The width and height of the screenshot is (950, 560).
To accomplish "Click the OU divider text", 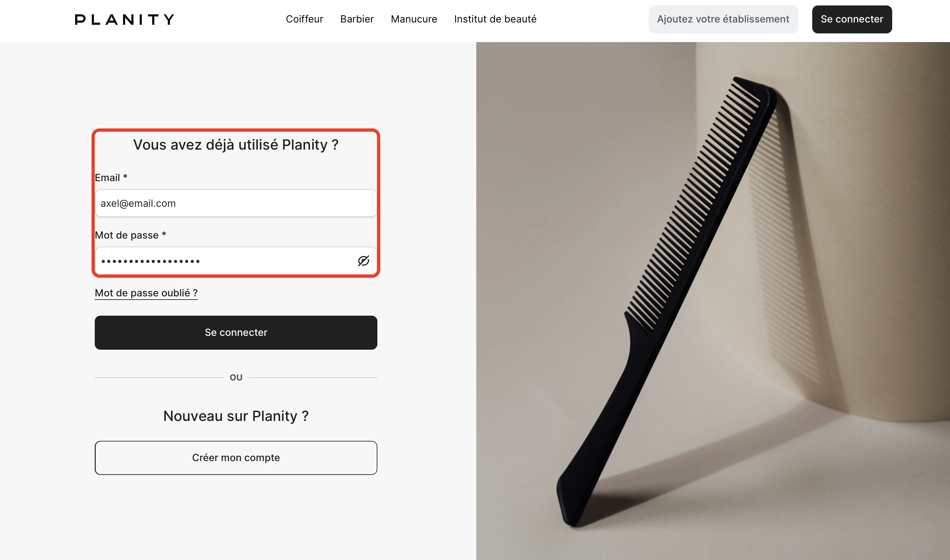I will coord(236,377).
